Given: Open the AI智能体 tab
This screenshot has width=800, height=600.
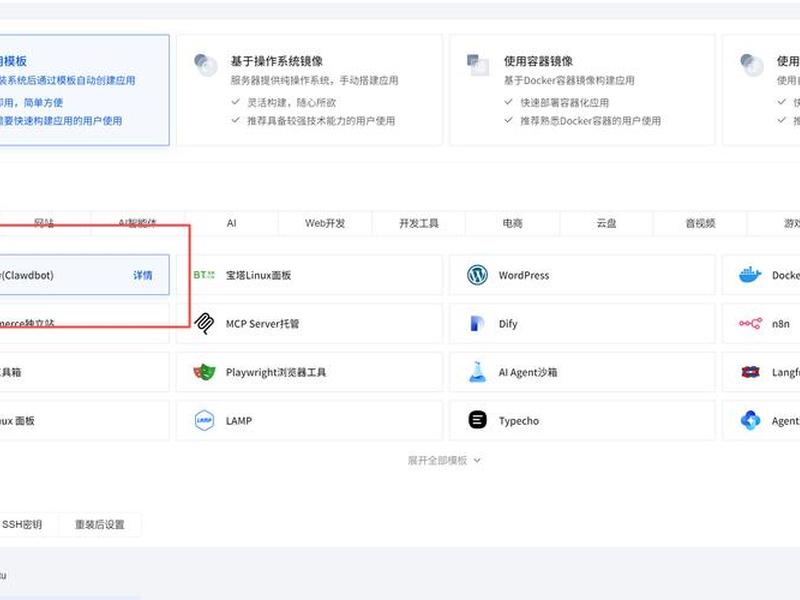Looking at the screenshot, I should (137, 223).
